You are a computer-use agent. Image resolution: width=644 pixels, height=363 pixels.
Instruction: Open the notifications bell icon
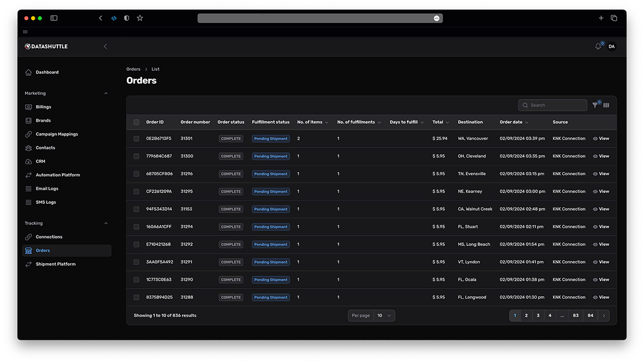click(598, 47)
